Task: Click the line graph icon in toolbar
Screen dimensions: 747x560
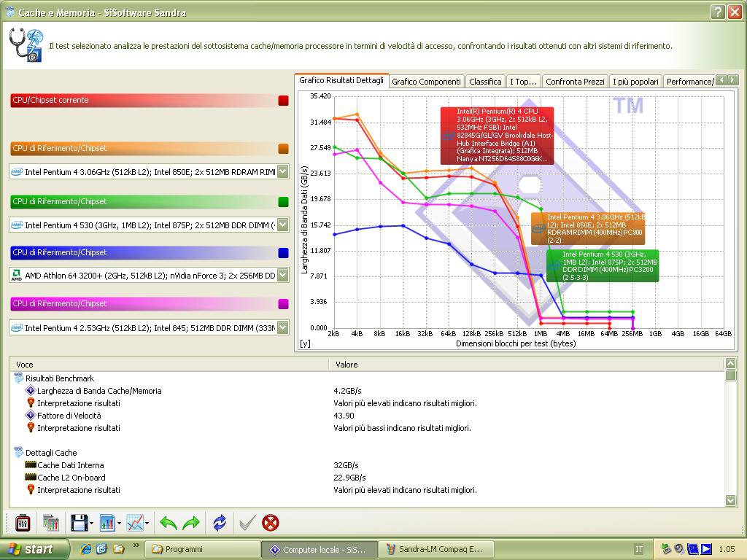Action: [x=134, y=523]
